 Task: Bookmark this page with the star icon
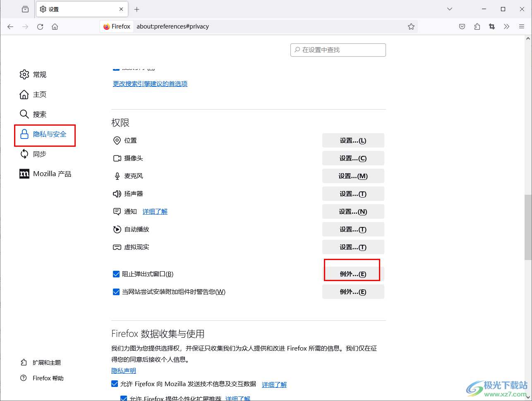point(411,26)
